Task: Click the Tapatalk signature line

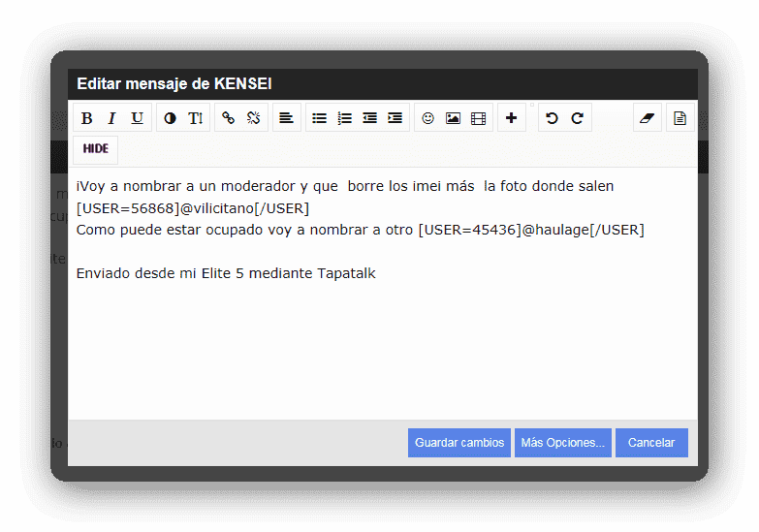Action: click(226, 273)
